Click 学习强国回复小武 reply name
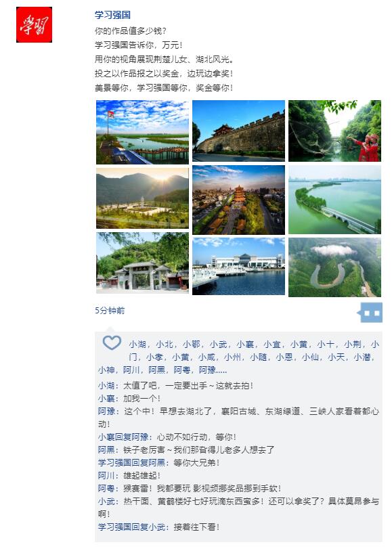Image resolution: width=392 pixels, height=553 pixels. [131, 527]
